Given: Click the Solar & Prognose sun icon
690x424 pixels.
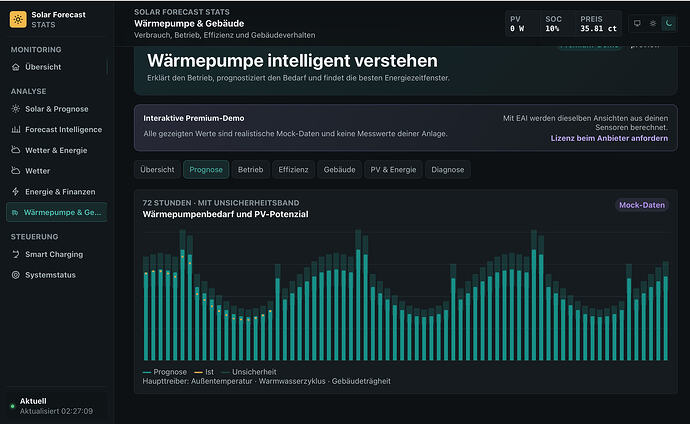Looking at the screenshot, I should [x=16, y=109].
